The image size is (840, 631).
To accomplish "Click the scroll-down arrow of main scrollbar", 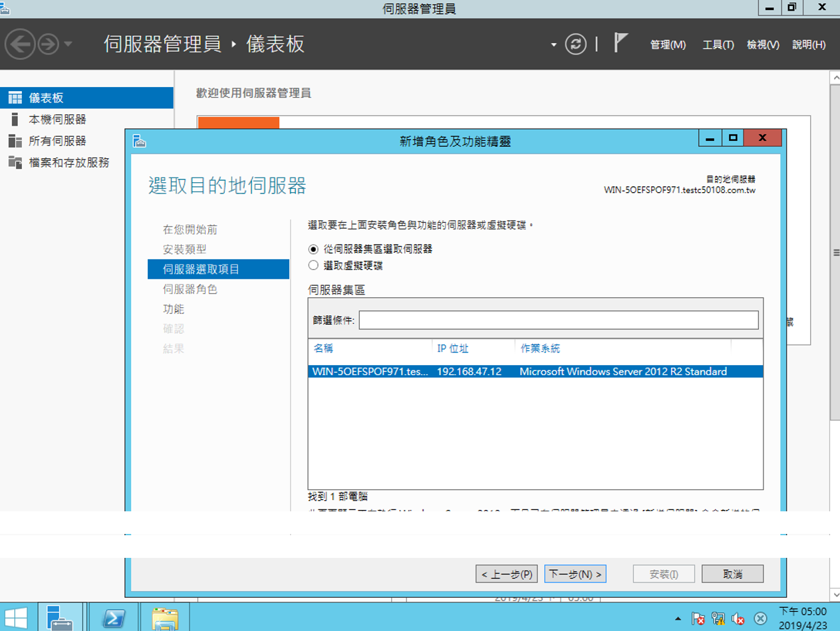I will tap(835, 594).
